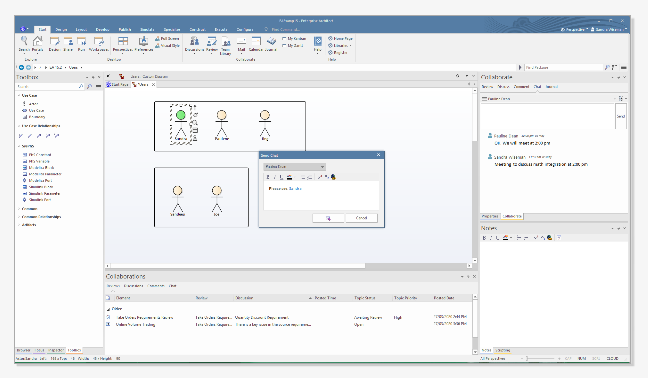Open the Team Library ribbon icon
This screenshot has width=648, height=378.
pyautogui.click(x=226, y=45)
